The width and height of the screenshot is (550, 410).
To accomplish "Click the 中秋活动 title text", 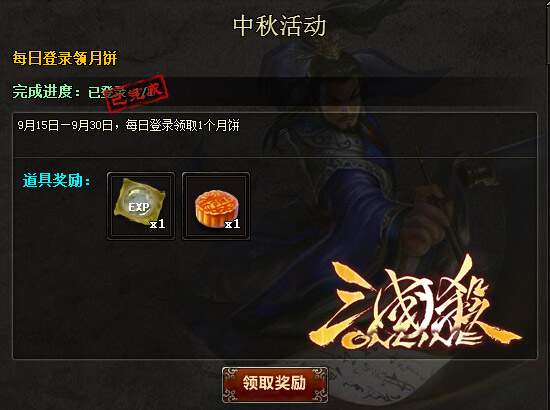I will click(280, 26).
